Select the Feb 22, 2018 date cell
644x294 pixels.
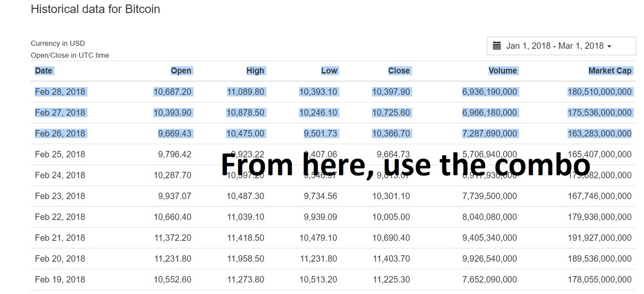60,217
